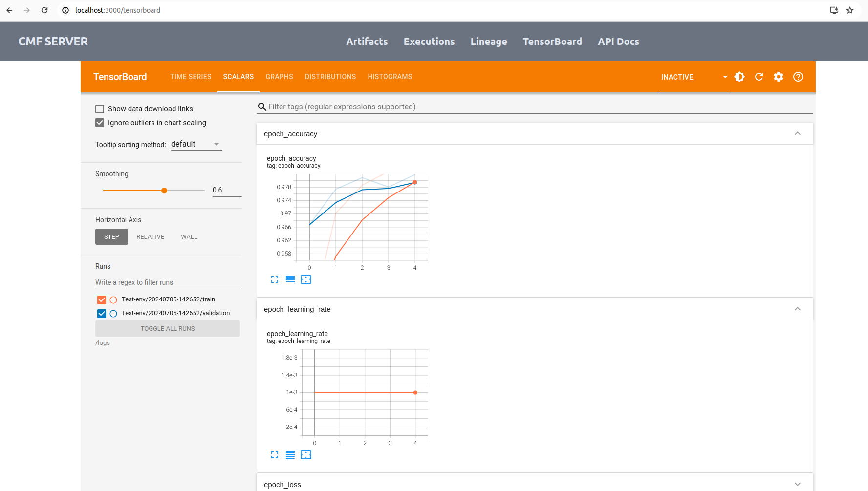
Task: Toggle y-axis log scale on epoch_accuracy chart
Action: coord(290,279)
